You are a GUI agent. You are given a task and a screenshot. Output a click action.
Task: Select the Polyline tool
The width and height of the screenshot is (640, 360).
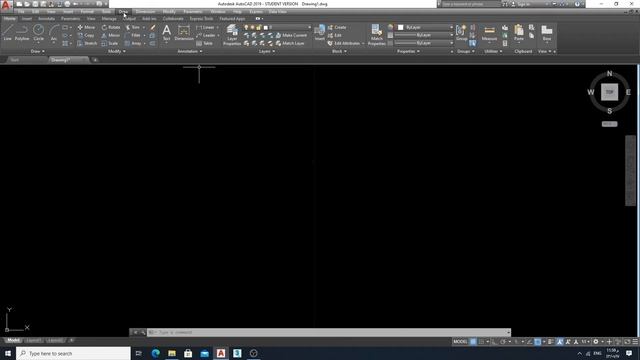click(22, 32)
